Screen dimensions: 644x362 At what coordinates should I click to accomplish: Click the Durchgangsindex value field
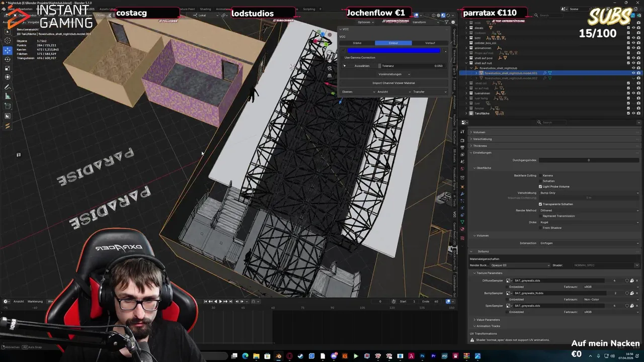[x=589, y=160]
